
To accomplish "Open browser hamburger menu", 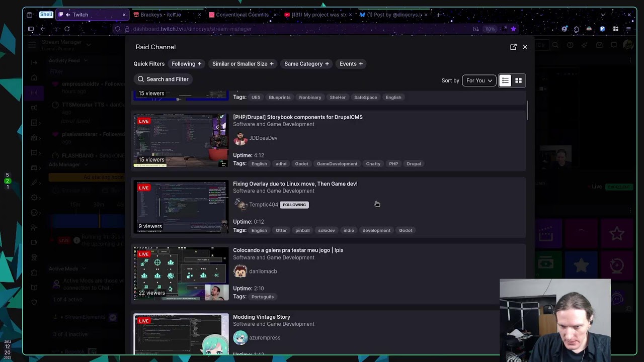I will pos(628,29).
